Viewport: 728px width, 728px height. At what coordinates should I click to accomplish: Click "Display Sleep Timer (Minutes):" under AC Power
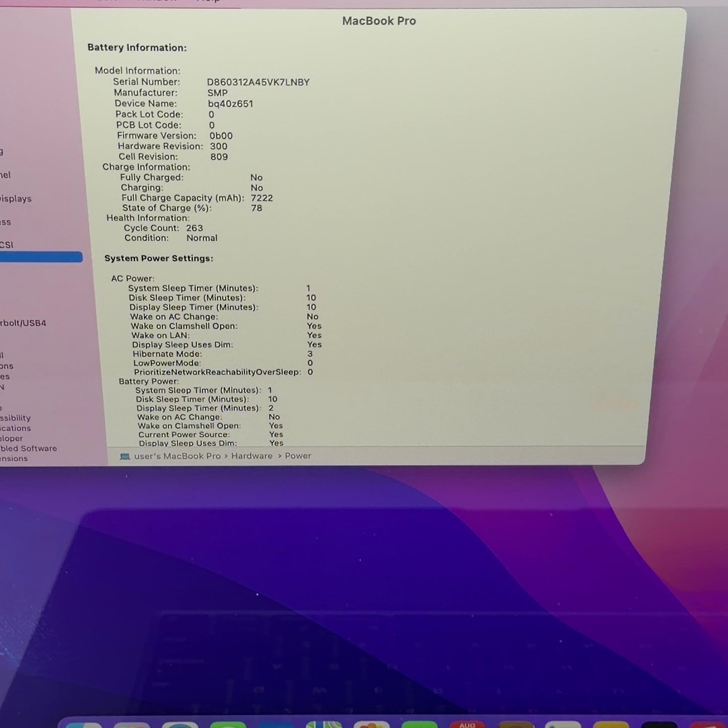tap(194, 307)
